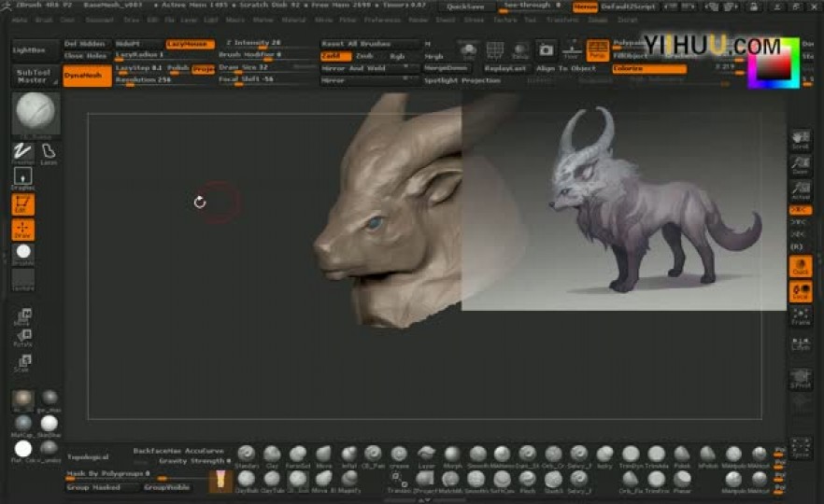Viewport: 824px width, 504px height.
Task: Click the Zoom canvas icon
Action: click(801, 165)
